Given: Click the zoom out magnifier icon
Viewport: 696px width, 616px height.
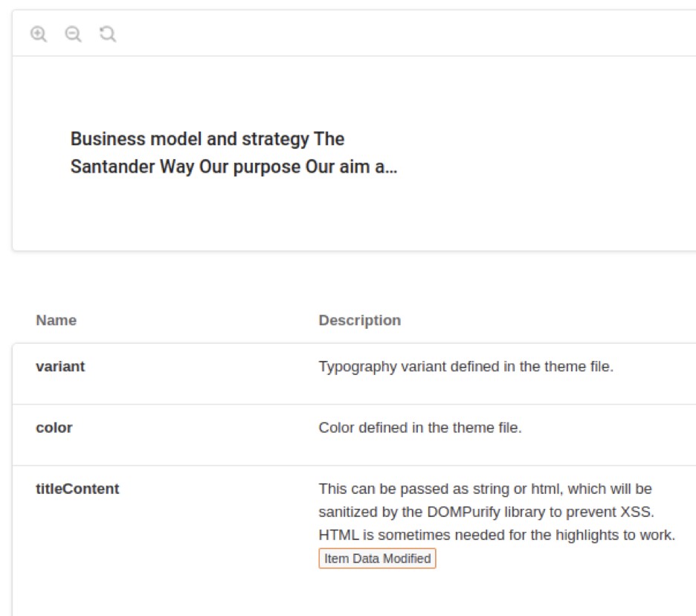Looking at the screenshot, I should point(73,33).
